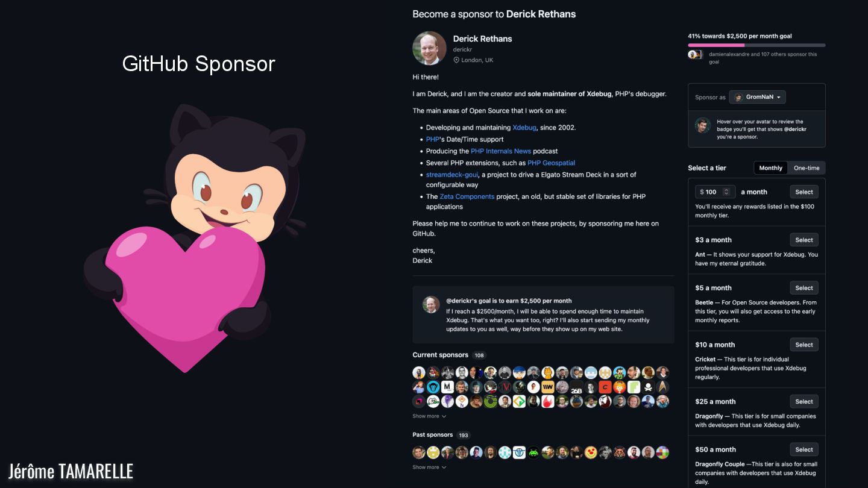Expand Show more under Current sponsors
Viewport: 868px width, 488px height.
click(429, 416)
